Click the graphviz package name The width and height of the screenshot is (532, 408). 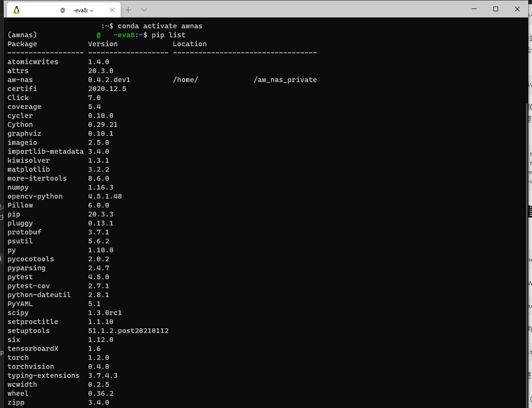pos(24,133)
